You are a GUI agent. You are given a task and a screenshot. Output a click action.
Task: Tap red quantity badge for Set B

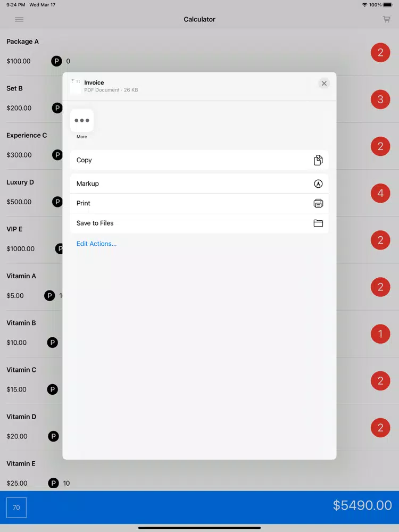[380, 99]
